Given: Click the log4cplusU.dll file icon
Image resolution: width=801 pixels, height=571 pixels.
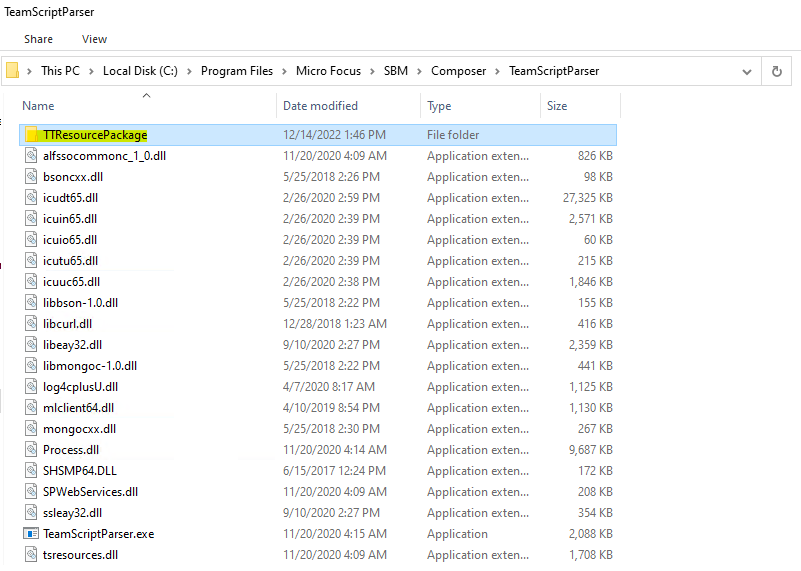Looking at the screenshot, I should 31,387.
